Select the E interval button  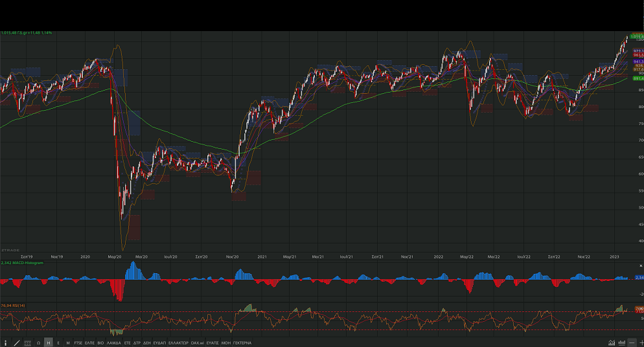[58, 343]
